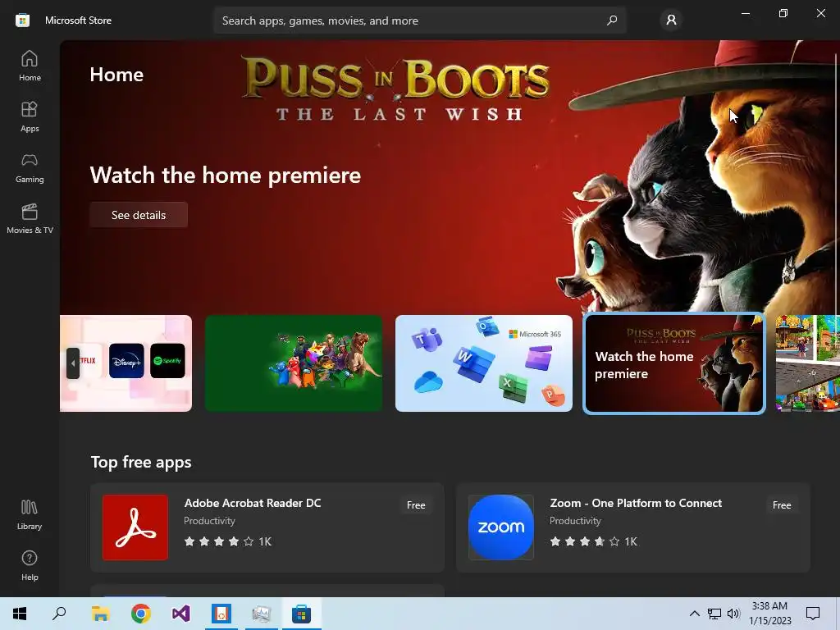The height and width of the screenshot is (630, 840).
Task: Launch Google Chrome from the taskbar
Action: 141,614
